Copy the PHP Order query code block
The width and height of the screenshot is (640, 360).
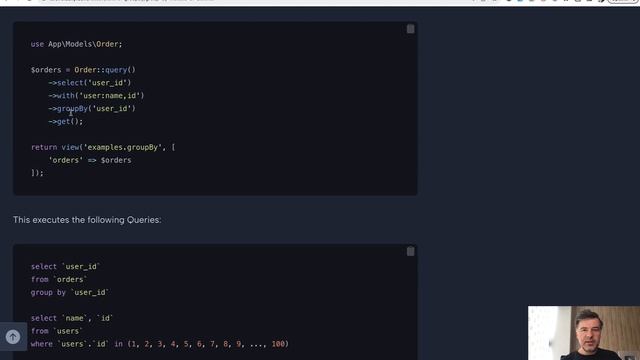(x=410, y=29)
